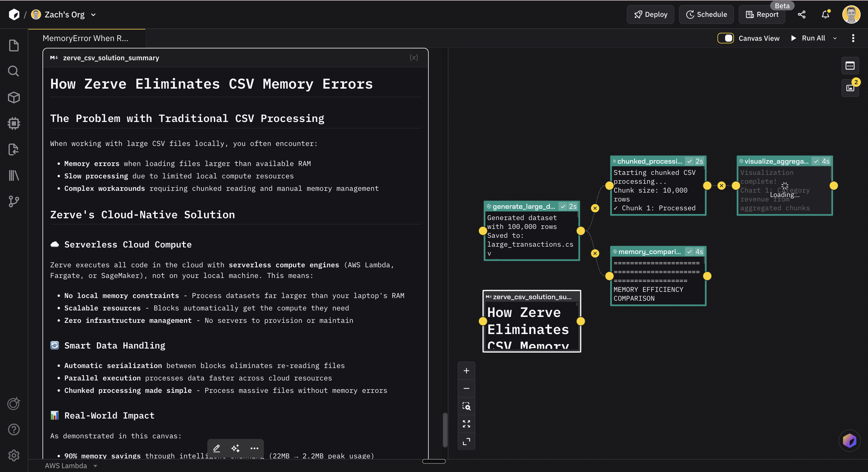Open Zerve settings via the gear icon
This screenshot has height=472, width=868.
tap(14, 455)
